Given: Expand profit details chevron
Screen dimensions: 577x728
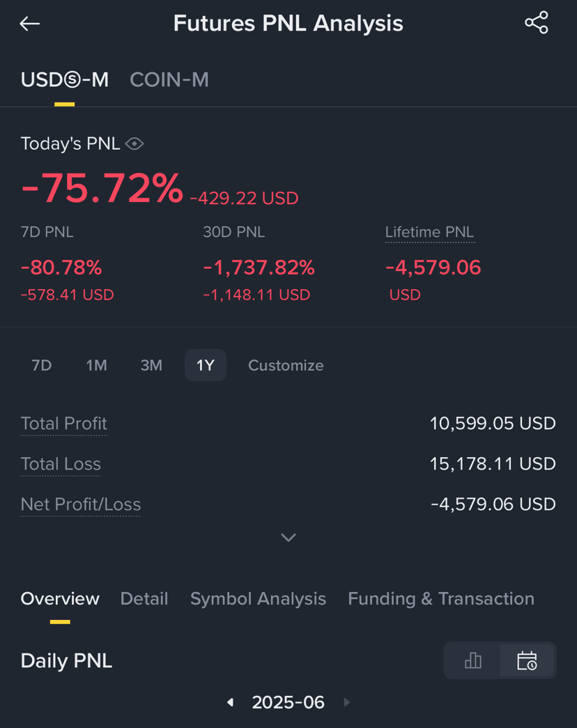Looking at the screenshot, I should (288, 537).
